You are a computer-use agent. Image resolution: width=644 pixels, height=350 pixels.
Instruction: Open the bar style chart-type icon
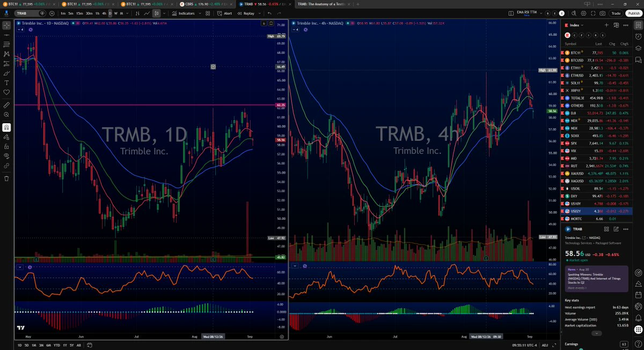coord(137,13)
